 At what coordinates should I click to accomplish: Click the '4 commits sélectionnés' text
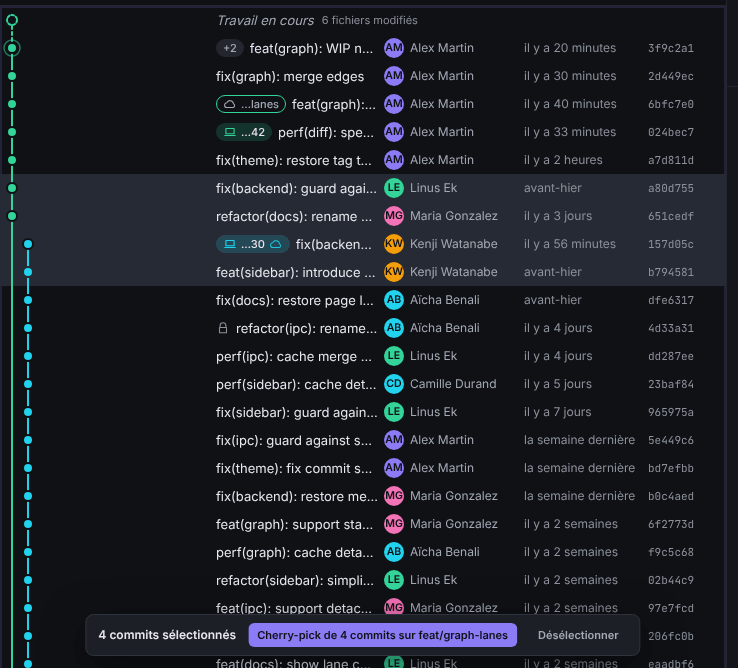click(x=167, y=635)
